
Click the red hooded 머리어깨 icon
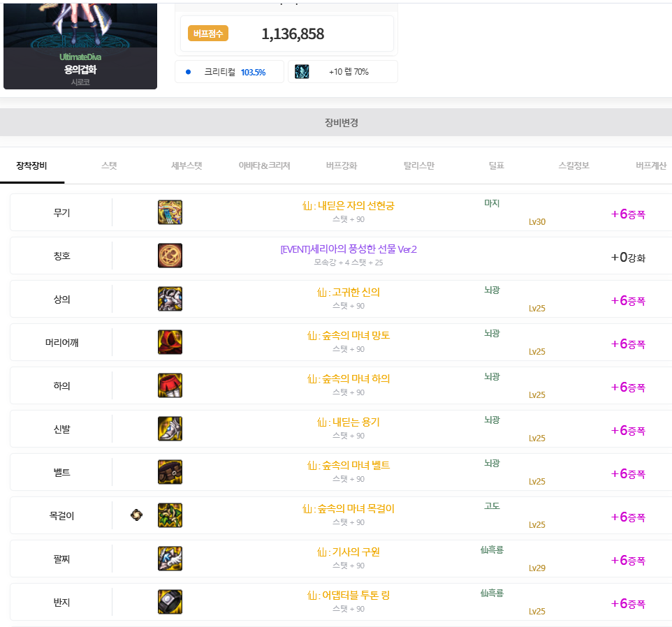pyautogui.click(x=170, y=342)
